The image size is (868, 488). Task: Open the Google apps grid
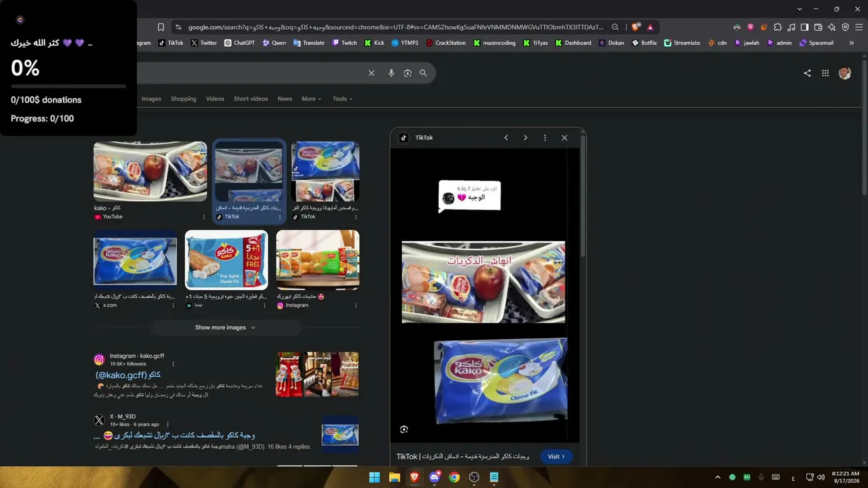(825, 73)
